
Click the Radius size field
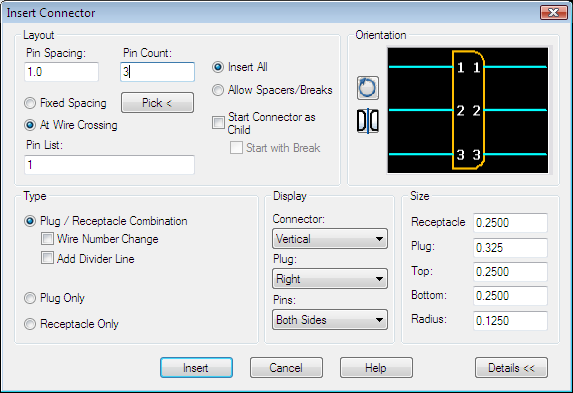tap(510, 321)
